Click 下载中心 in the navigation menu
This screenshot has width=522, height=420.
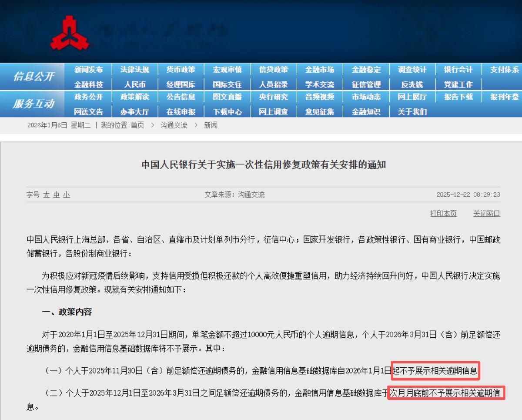point(227,111)
